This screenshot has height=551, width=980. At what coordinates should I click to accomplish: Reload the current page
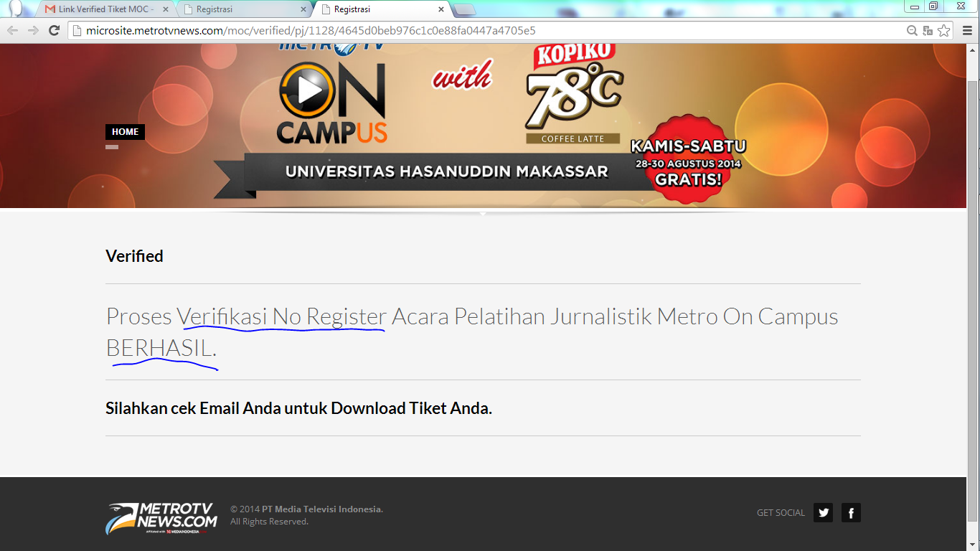point(54,30)
